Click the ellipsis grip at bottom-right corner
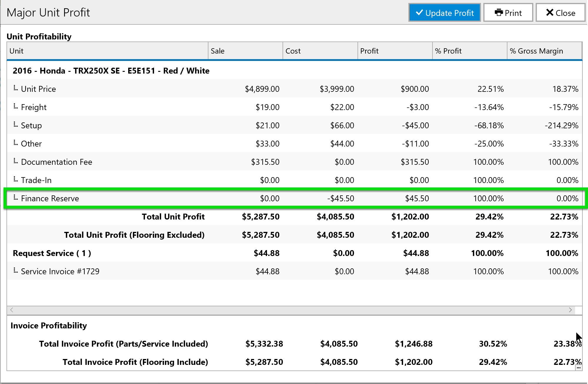This screenshot has width=588, height=384. (x=579, y=368)
